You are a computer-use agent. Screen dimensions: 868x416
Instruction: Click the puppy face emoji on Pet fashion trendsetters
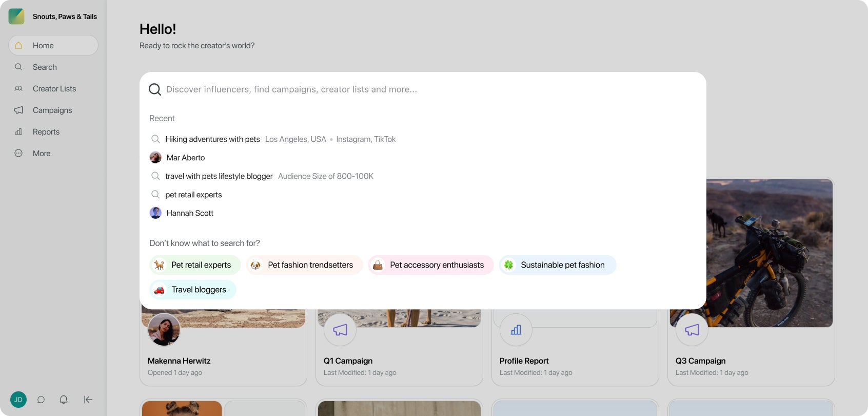point(255,265)
